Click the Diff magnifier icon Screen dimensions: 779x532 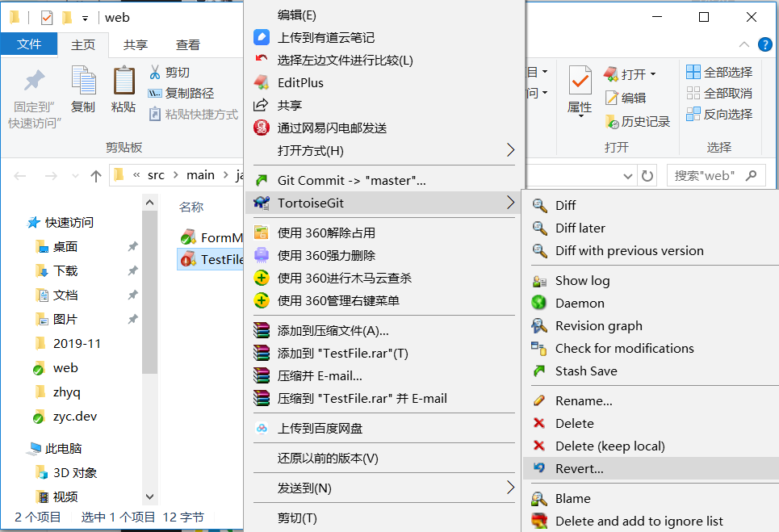pyautogui.click(x=539, y=205)
